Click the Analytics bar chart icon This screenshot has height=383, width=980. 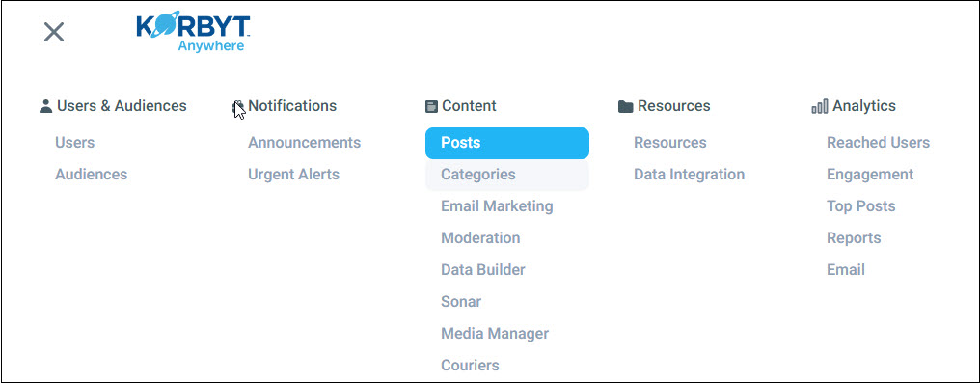tap(819, 107)
